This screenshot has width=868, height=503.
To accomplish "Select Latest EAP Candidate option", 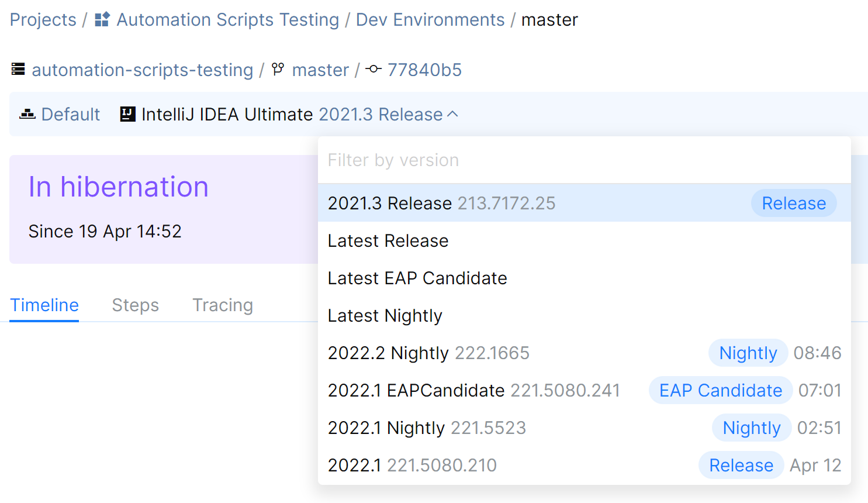I will click(585, 278).
